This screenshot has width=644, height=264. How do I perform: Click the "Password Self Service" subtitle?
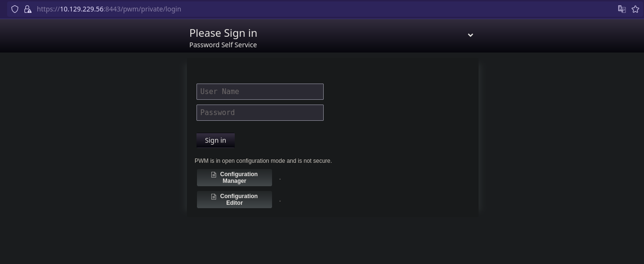tap(223, 45)
